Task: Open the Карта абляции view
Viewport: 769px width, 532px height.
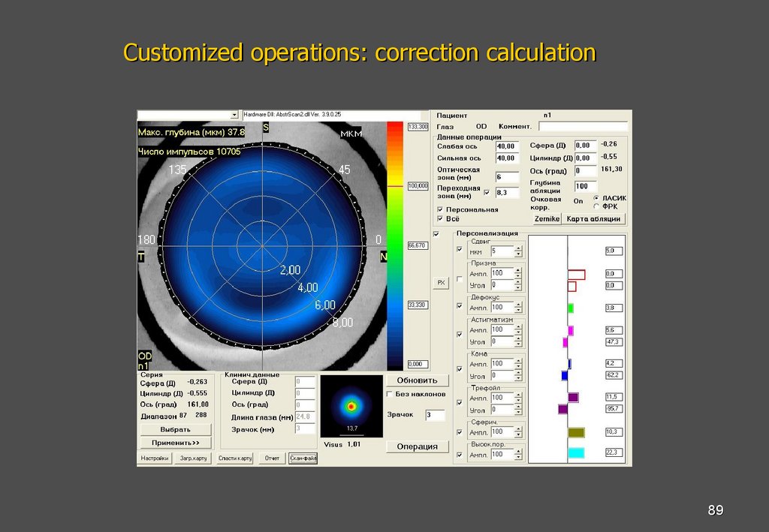Action: tap(595, 218)
